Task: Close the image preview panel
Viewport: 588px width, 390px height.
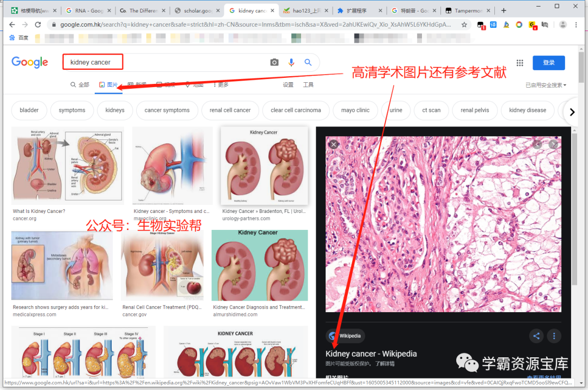Action: (334, 144)
